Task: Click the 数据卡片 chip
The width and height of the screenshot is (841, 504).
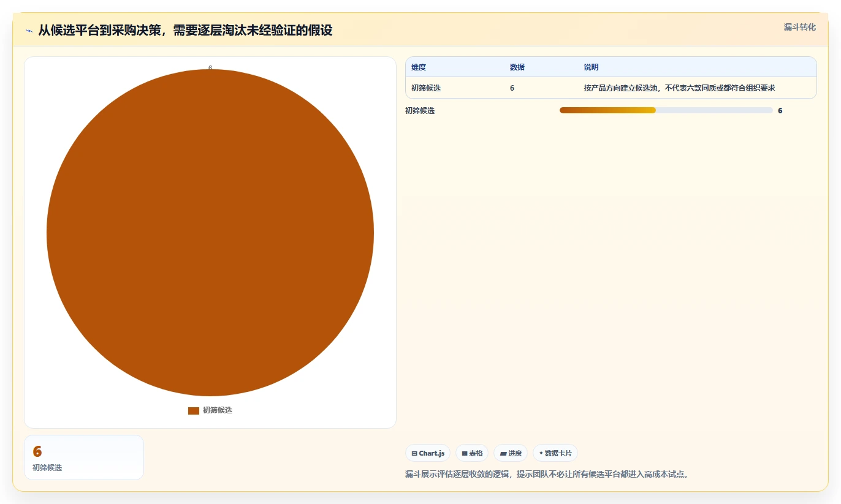Action: pyautogui.click(x=555, y=453)
